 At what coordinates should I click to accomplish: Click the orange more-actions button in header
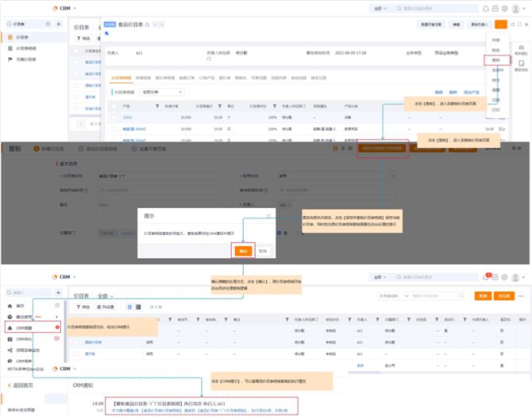click(500, 25)
